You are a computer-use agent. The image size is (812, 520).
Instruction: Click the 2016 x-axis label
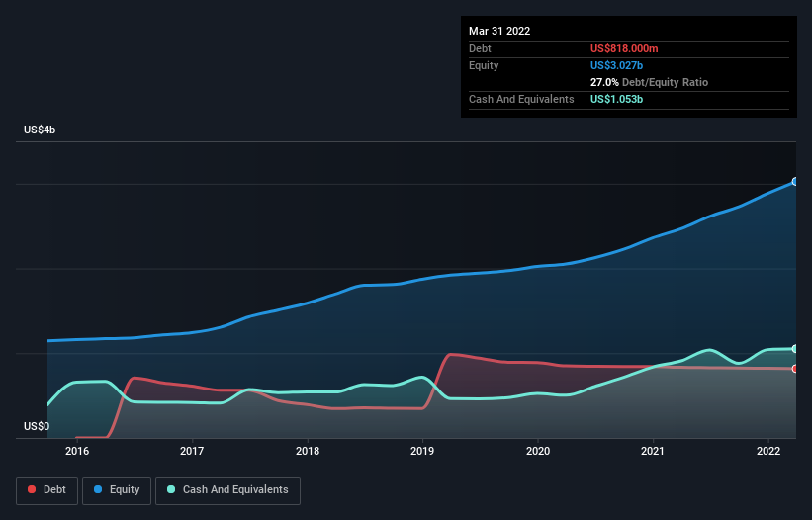pos(77,451)
